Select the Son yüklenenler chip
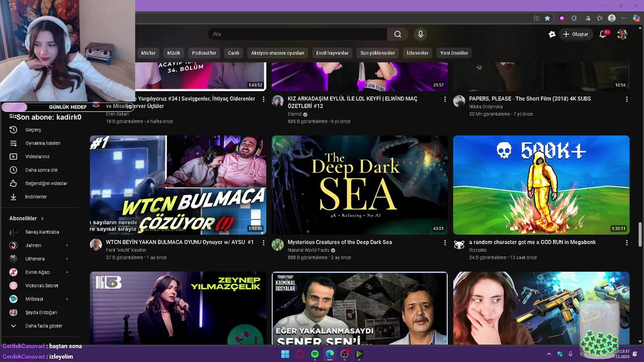Image resolution: width=644 pixels, height=362 pixels. [x=377, y=53]
